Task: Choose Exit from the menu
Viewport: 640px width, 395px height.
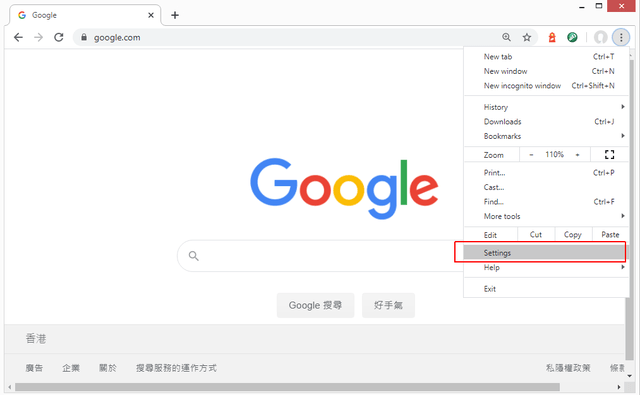Action: tap(546, 289)
